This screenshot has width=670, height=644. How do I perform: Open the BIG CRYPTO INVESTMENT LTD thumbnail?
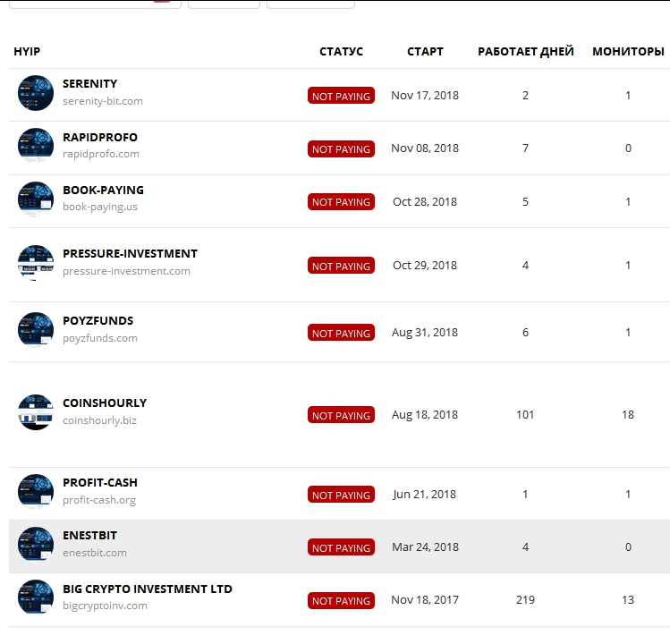coord(36,598)
